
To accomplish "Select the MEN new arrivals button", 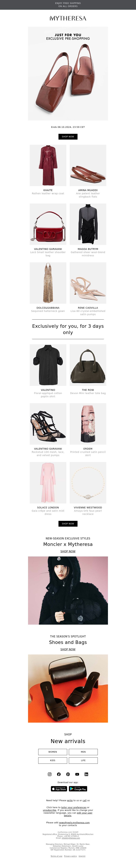I will [x=83, y=752].
